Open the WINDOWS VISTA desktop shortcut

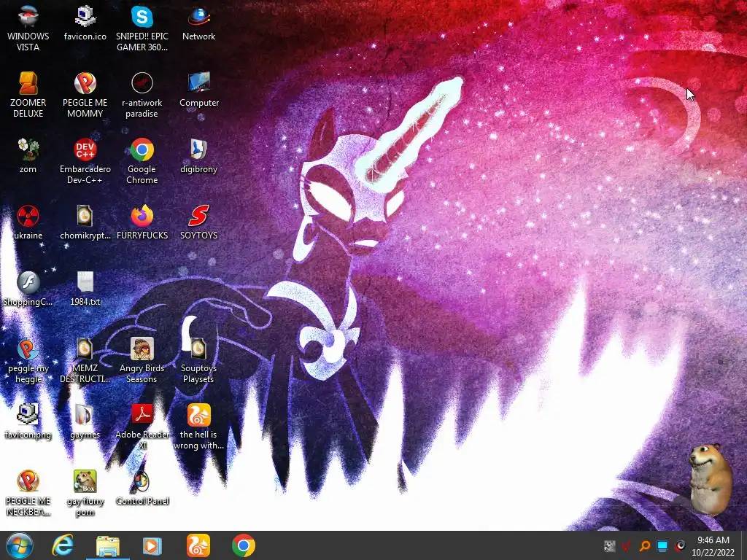point(28,28)
